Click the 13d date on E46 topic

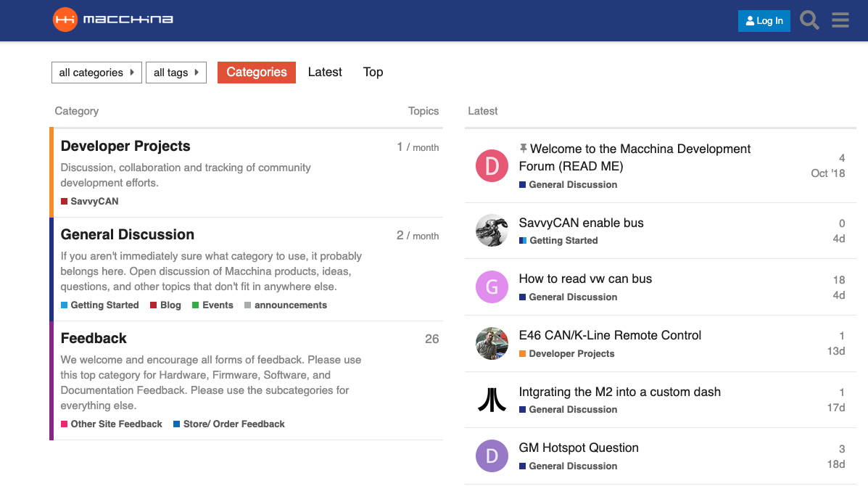tap(836, 351)
